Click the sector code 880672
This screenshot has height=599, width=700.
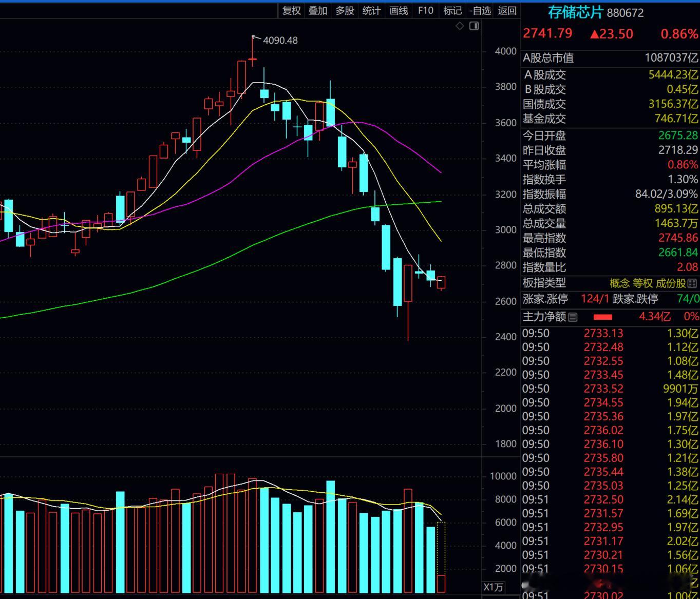pos(625,13)
